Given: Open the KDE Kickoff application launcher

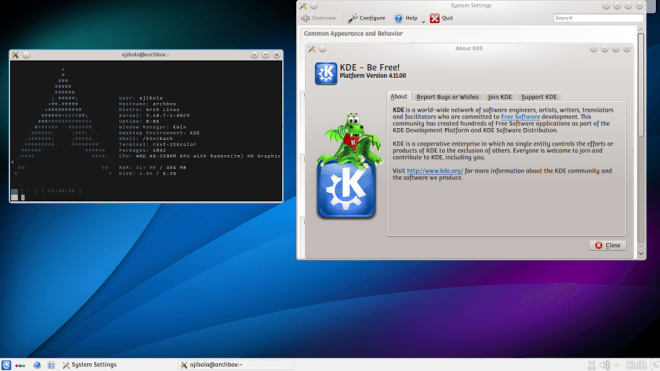Looking at the screenshot, I should pyautogui.click(x=6, y=365).
